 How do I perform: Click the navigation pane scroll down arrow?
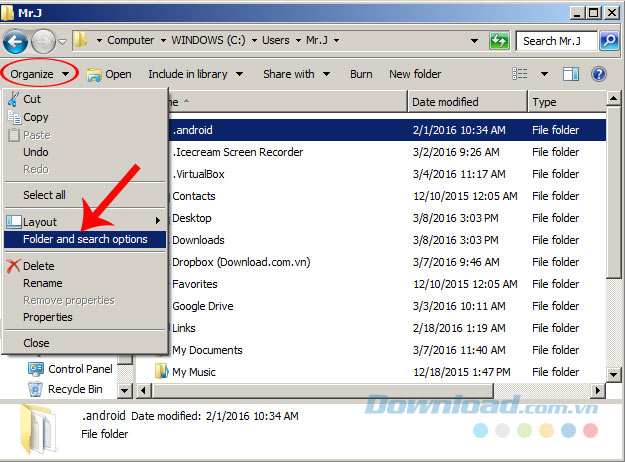pos(125,390)
